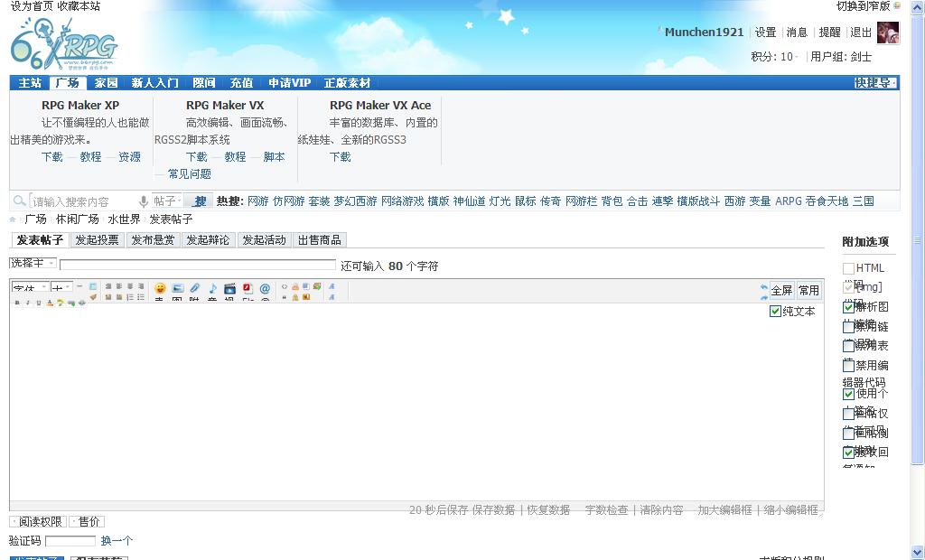Toggle the 接收回 checkbox

pos(848,452)
